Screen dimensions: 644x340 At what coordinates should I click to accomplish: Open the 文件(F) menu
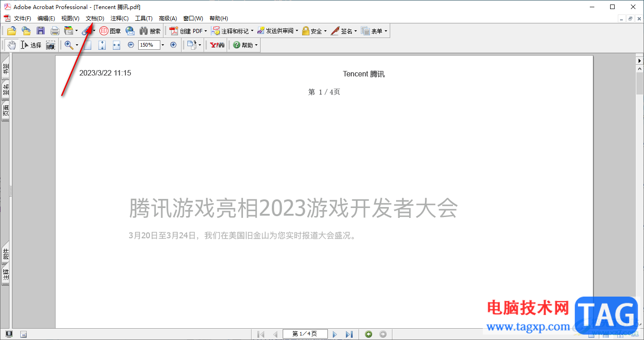point(23,18)
